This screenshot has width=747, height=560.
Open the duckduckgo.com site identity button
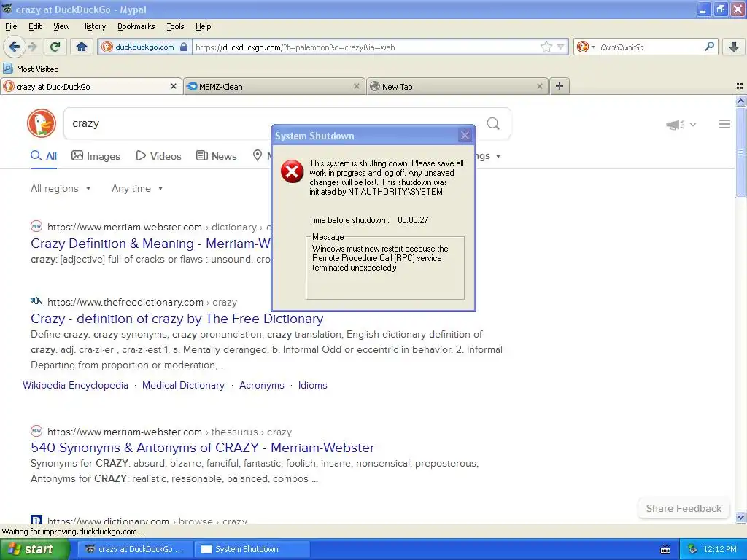coord(145,47)
